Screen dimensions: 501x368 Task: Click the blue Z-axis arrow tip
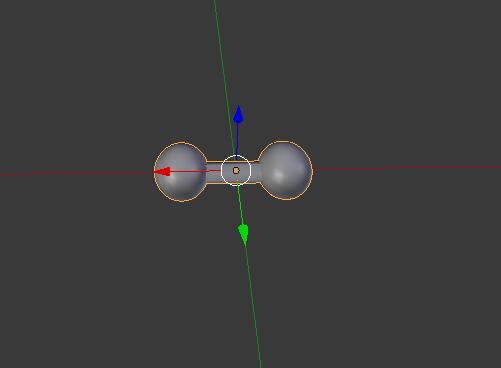[x=238, y=114]
